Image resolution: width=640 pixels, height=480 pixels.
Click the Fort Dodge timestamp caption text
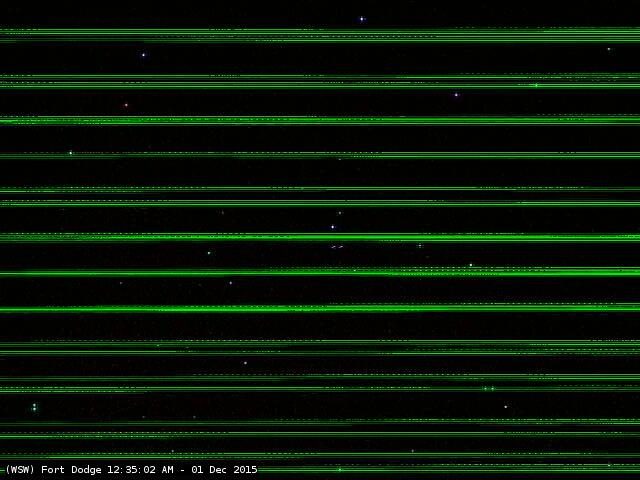[131, 469]
